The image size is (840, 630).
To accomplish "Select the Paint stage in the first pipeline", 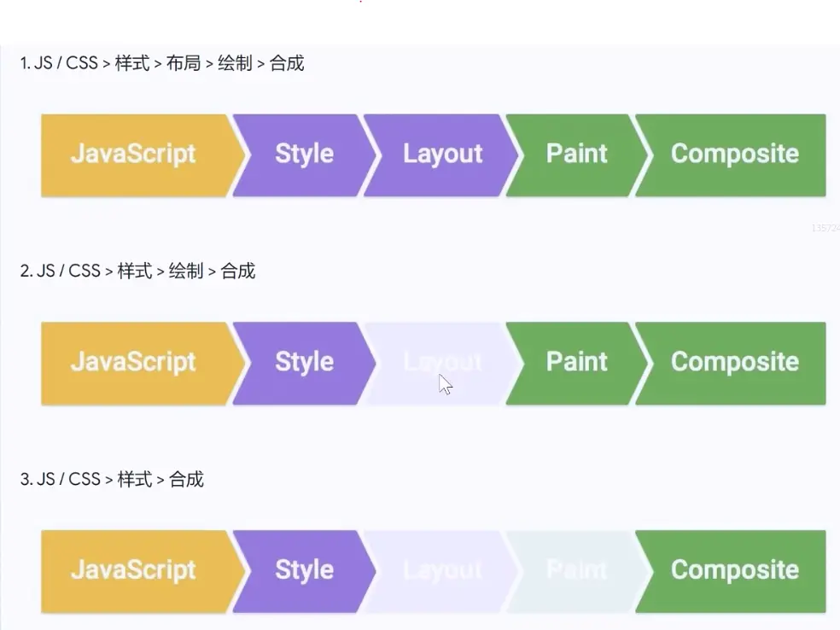I will coord(576,155).
